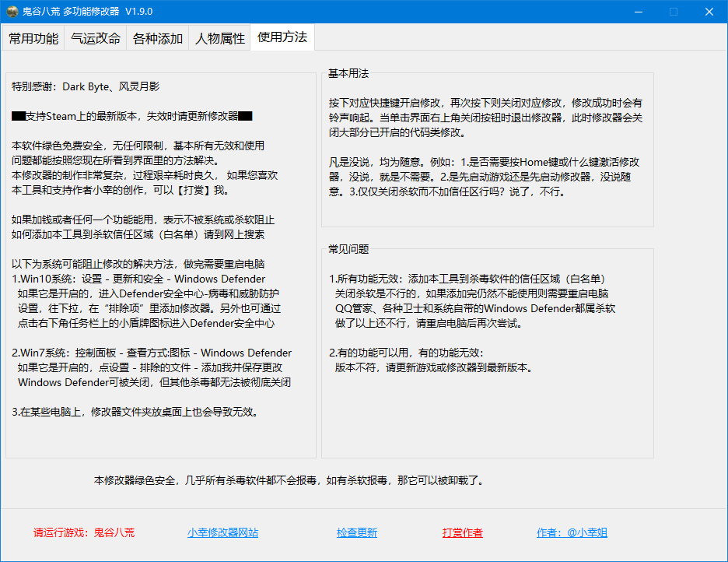Open the 小幸修改器网站 link
The width and height of the screenshot is (728, 562).
tap(222, 533)
